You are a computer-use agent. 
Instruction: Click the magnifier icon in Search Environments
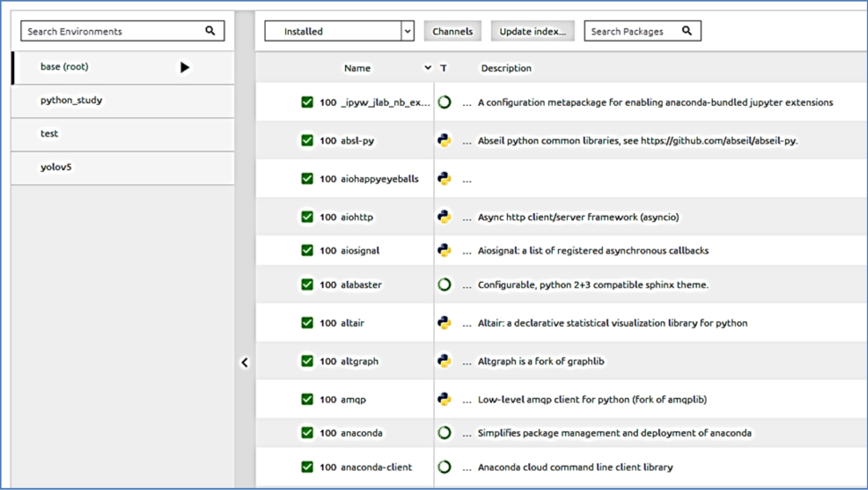click(210, 31)
